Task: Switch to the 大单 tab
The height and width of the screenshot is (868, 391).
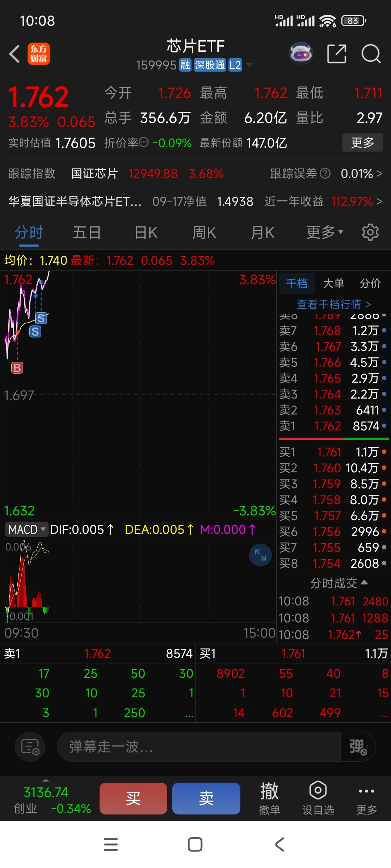Action: pyautogui.click(x=333, y=283)
